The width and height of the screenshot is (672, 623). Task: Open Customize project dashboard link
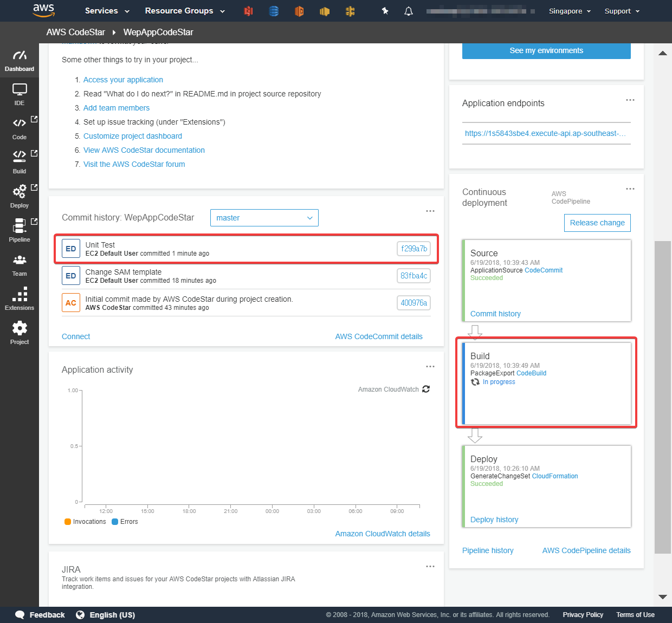coord(133,136)
